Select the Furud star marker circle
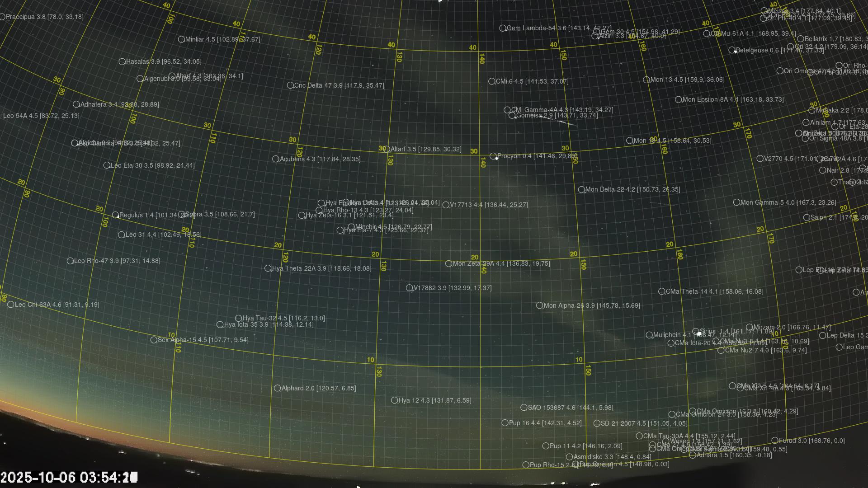Screen dimensions: 868x488 (774, 441)
